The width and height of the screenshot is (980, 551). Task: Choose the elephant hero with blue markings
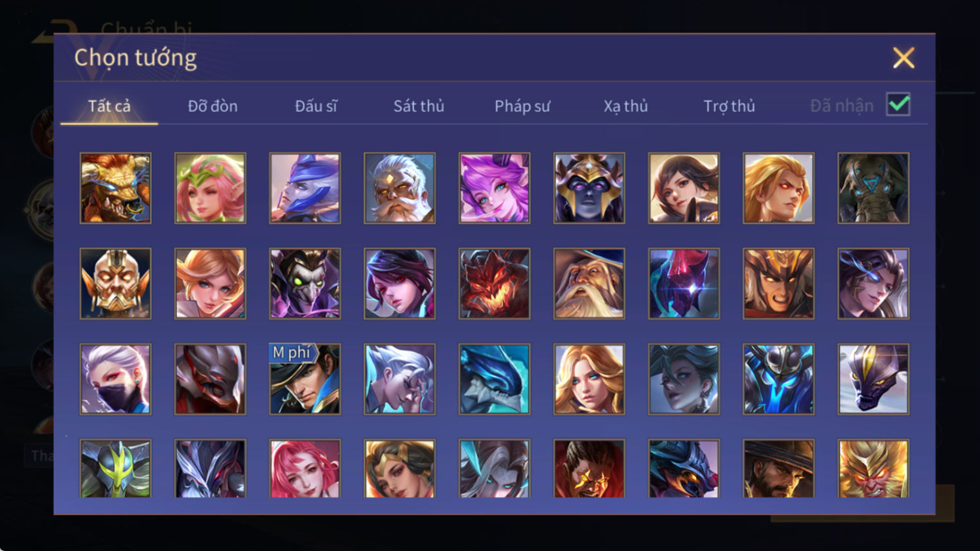[873, 188]
